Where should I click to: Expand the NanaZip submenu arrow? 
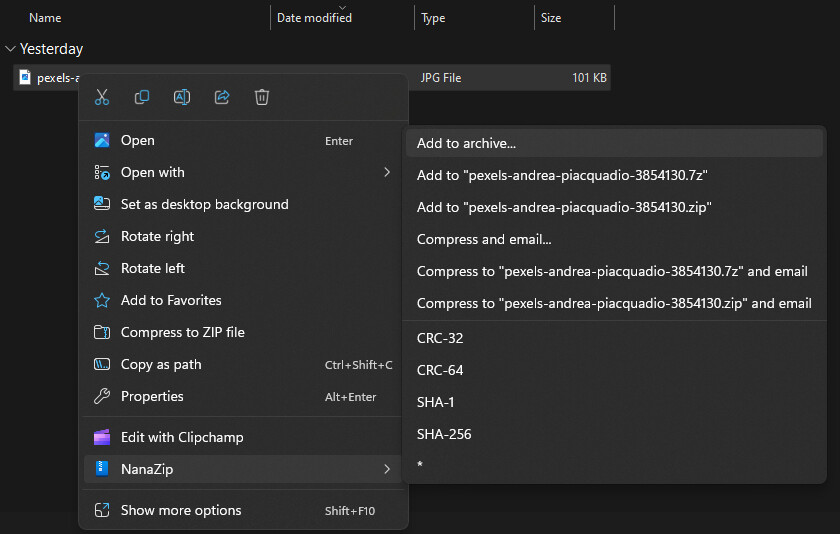386,468
